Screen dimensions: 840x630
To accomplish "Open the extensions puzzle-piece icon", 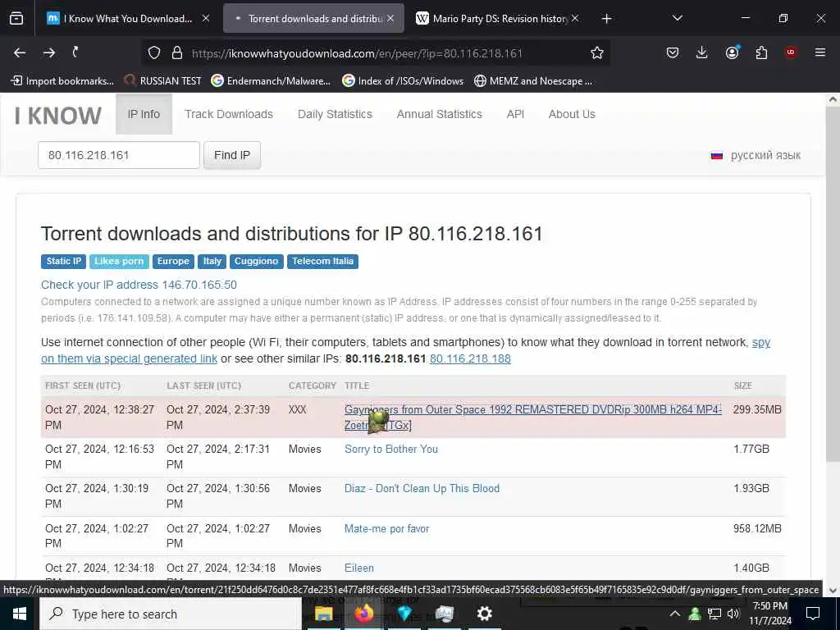I will (761, 52).
